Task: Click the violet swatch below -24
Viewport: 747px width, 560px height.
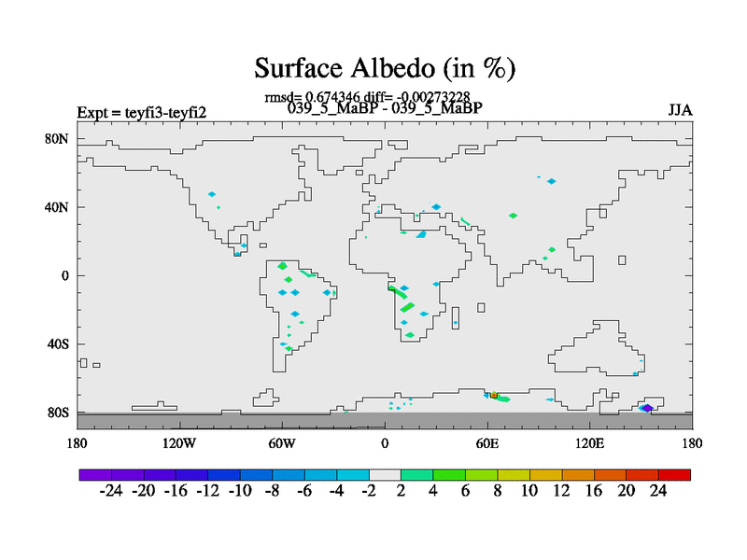Action: [95, 475]
